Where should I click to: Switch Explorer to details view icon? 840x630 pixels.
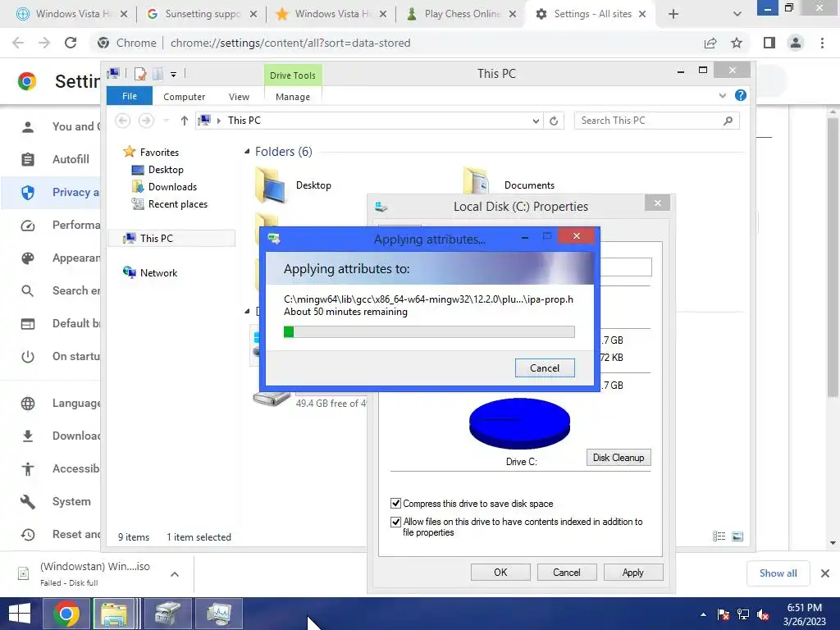(x=719, y=536)
